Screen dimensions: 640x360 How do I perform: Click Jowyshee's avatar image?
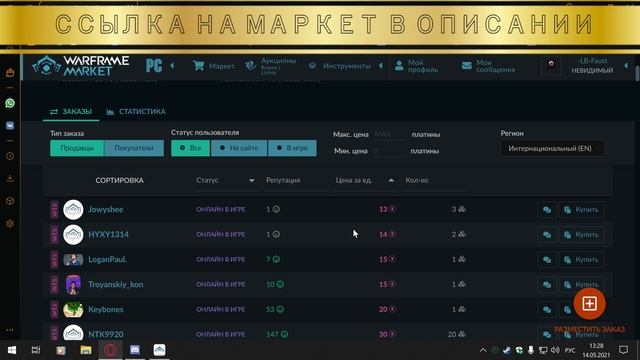(x=73, y=209)
